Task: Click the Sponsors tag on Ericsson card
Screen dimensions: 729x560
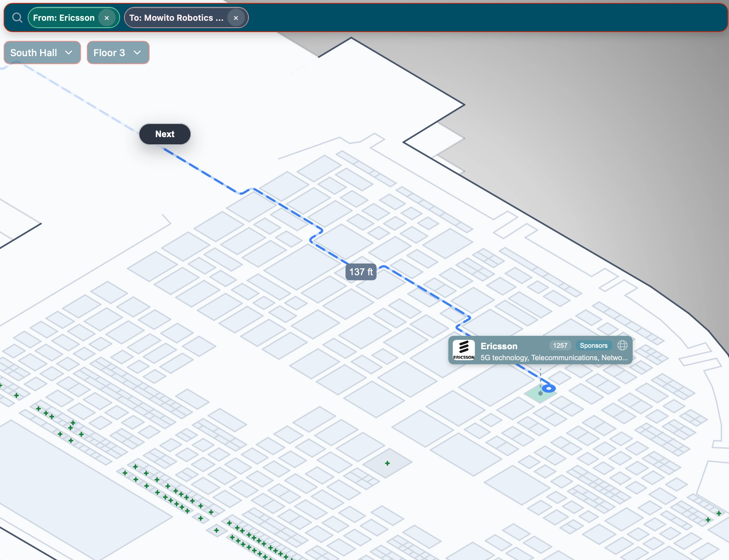Action: pos(594,346)
